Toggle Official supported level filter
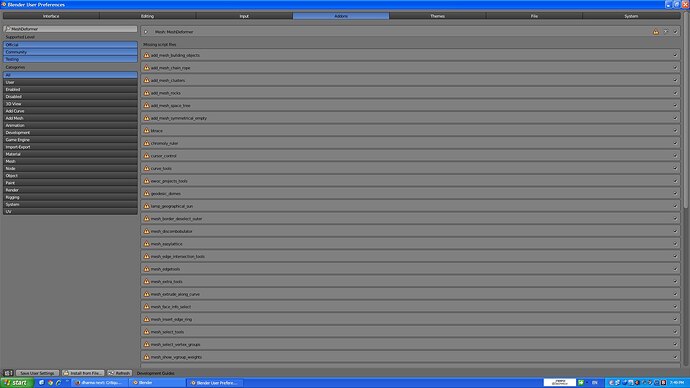Image resolution: width=690 pixels, height=388 pixels. (70, 45)
